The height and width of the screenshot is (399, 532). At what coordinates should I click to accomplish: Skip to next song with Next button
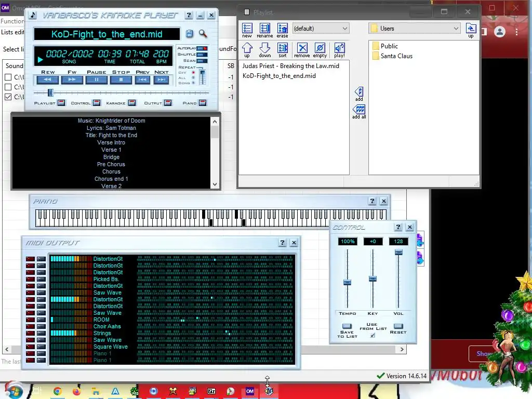(x=161, y=79)
